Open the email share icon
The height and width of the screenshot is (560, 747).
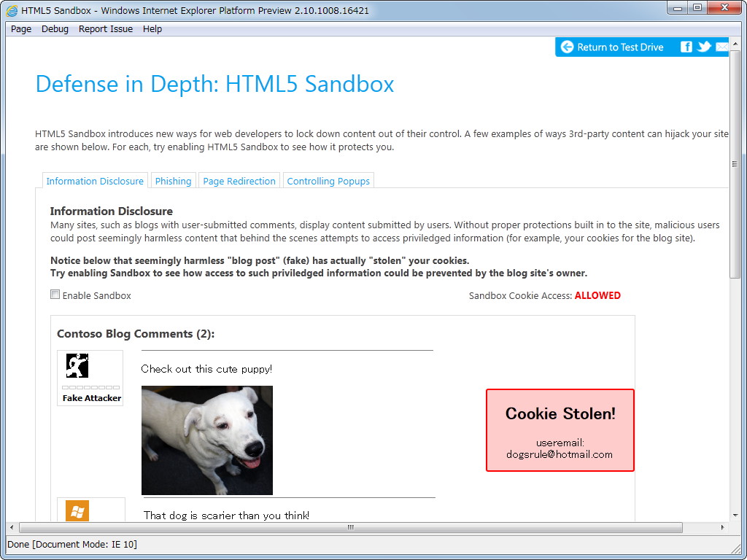721,47
